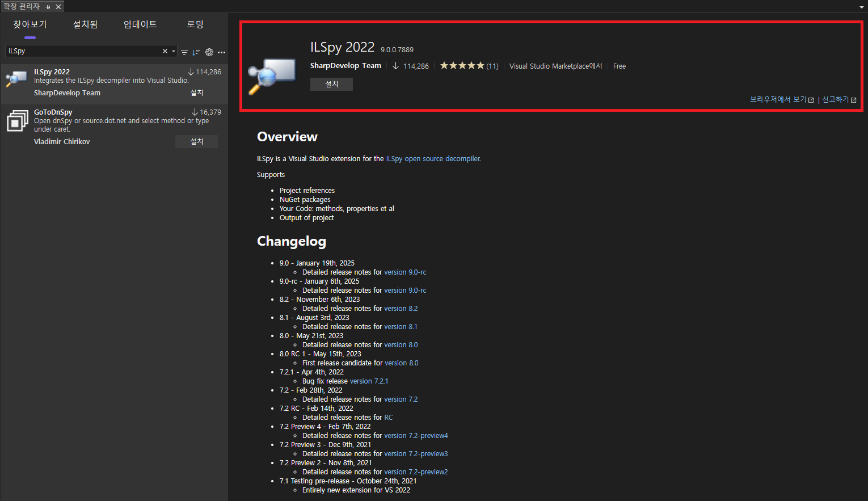Click the Free price label
868x501 pixels.
(x=620, y=66)
